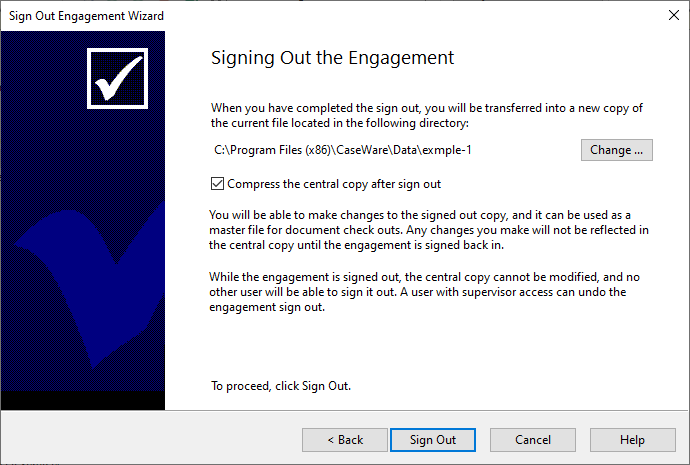Uncheck Compress the central copy checkbox

(217, 183)
